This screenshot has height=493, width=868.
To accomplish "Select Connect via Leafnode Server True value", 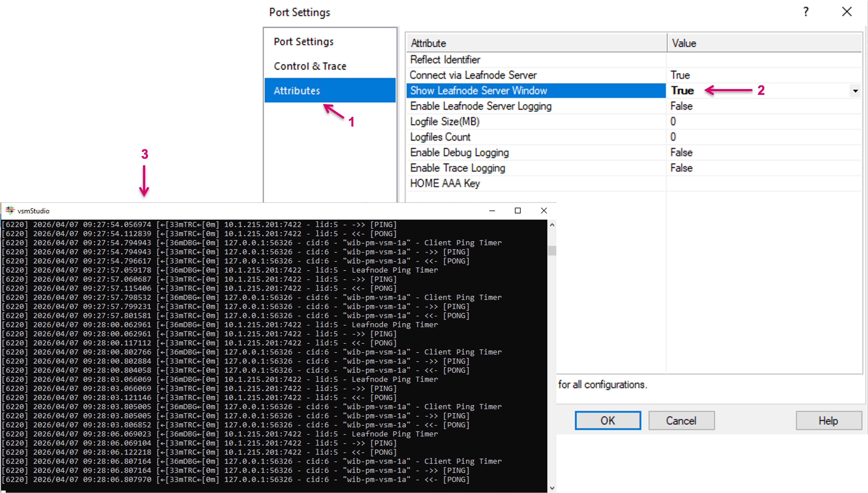I will coord(680,75).
